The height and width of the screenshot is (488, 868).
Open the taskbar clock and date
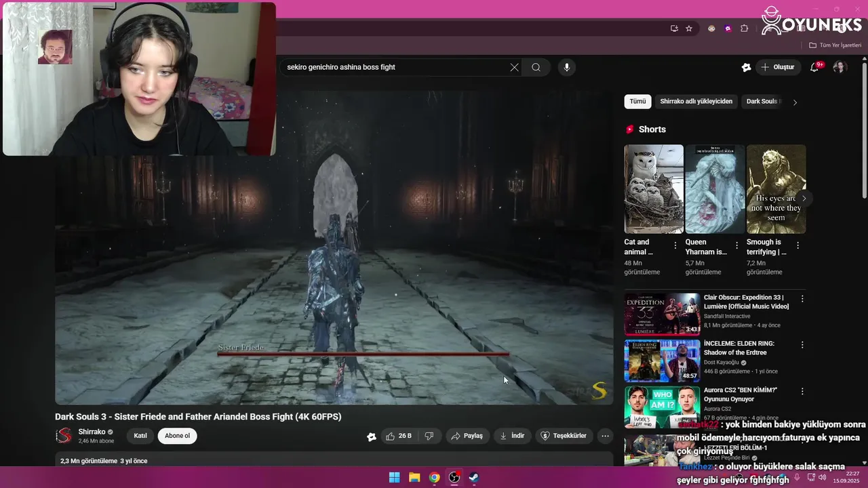point(847,477)
